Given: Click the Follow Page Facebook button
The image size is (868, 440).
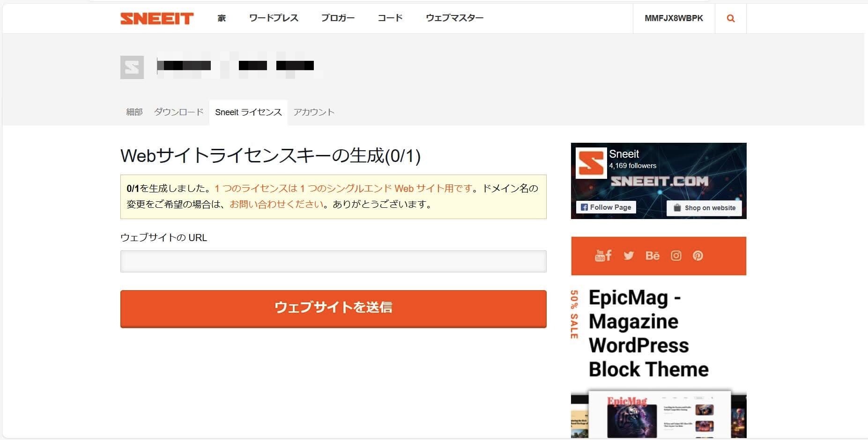Looking at the screenshot, I should click(606, 207).
